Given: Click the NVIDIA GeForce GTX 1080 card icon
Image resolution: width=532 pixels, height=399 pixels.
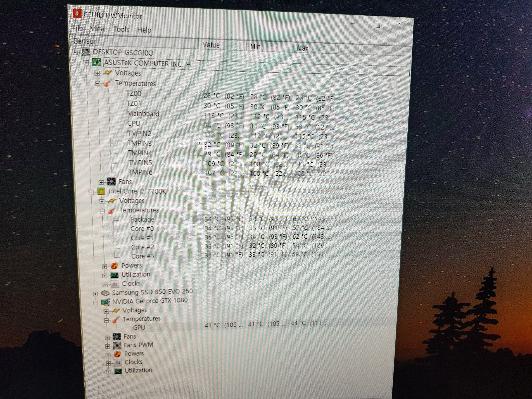Looking at the screenshot, I should click(105, 302).
